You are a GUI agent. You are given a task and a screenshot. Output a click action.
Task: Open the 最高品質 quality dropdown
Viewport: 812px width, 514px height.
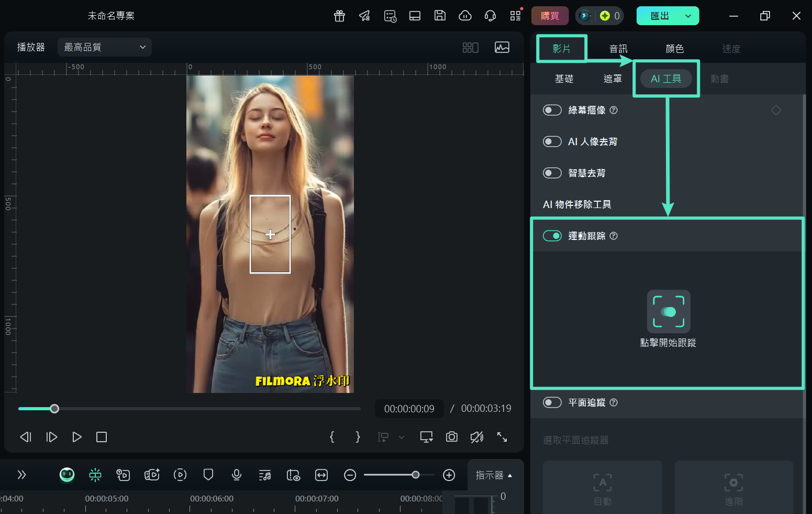(x=105, y=47)
